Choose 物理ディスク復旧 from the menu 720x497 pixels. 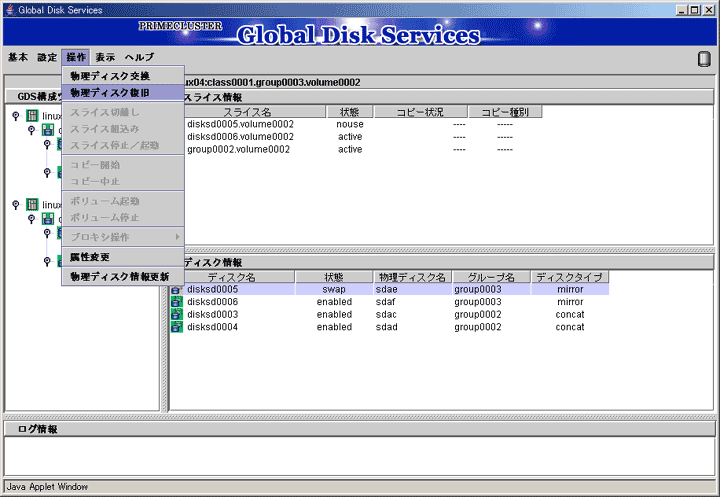pyautogui.click(x=123, y=93)
